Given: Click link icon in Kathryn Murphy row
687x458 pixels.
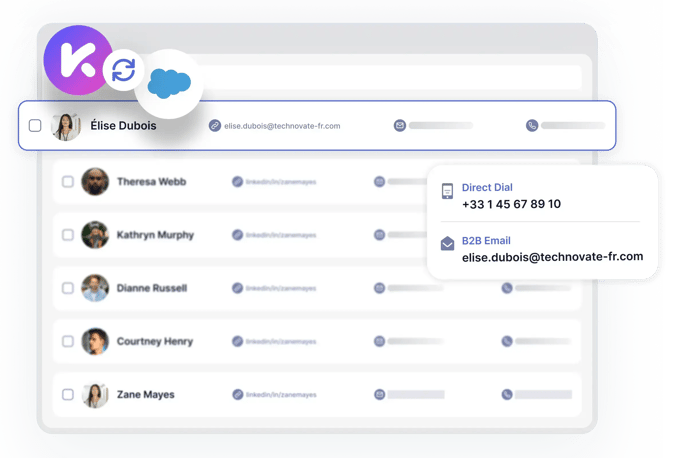Looking at the screenshot, I should [237, 235].
